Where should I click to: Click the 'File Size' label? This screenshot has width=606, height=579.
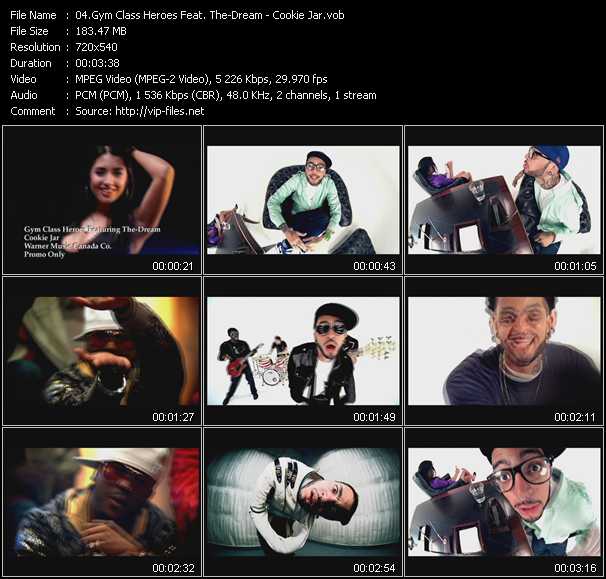tap(29, 31)
